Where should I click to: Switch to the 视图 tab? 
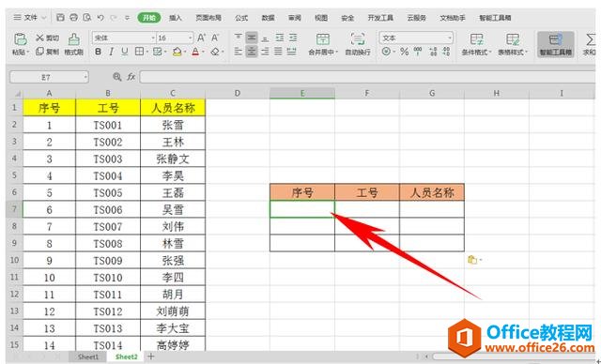321,18
